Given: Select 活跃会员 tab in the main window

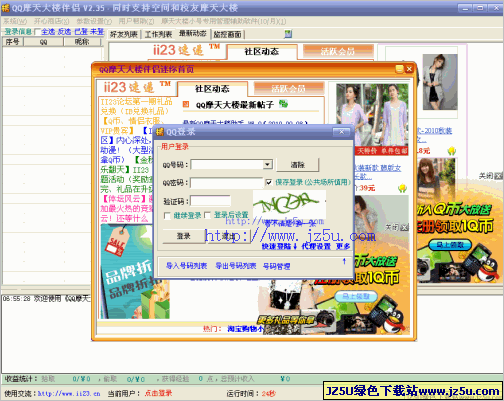Looking at the screenshot, I should pyautogui.click(x=337, y=51).
